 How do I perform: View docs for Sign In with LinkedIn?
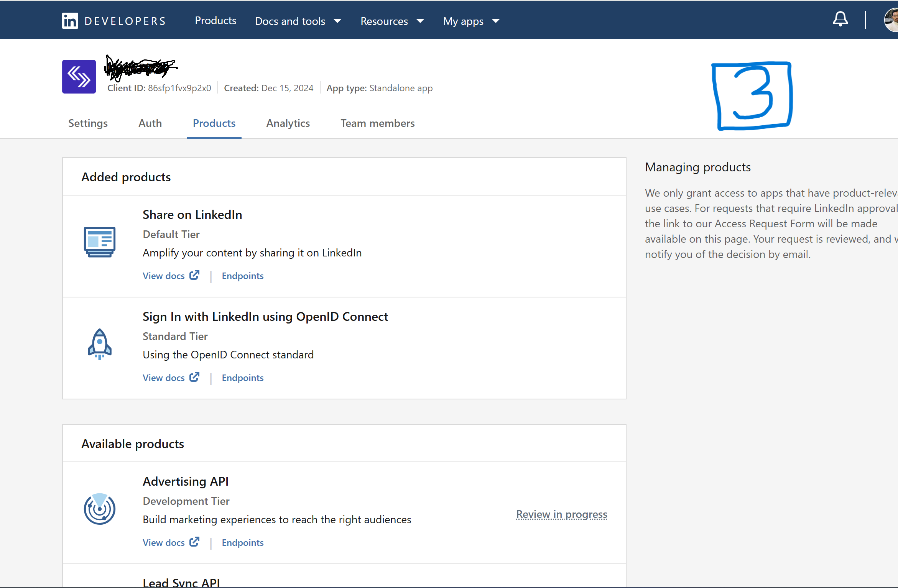point(164,378)
